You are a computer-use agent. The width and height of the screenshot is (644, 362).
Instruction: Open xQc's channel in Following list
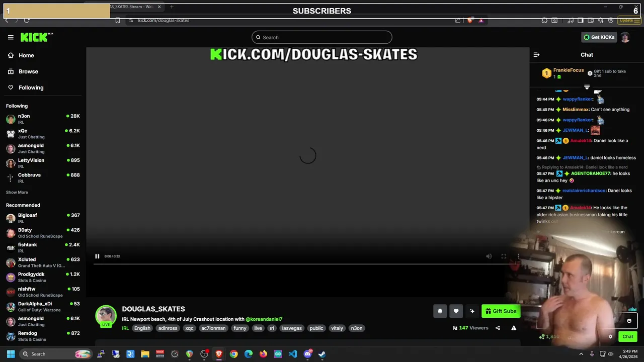tap(43, 134)
